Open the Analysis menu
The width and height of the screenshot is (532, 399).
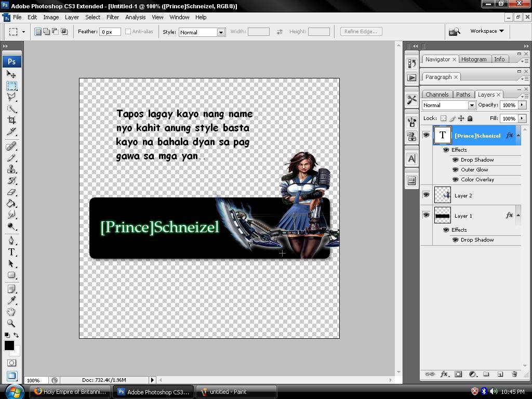point(136,17)
